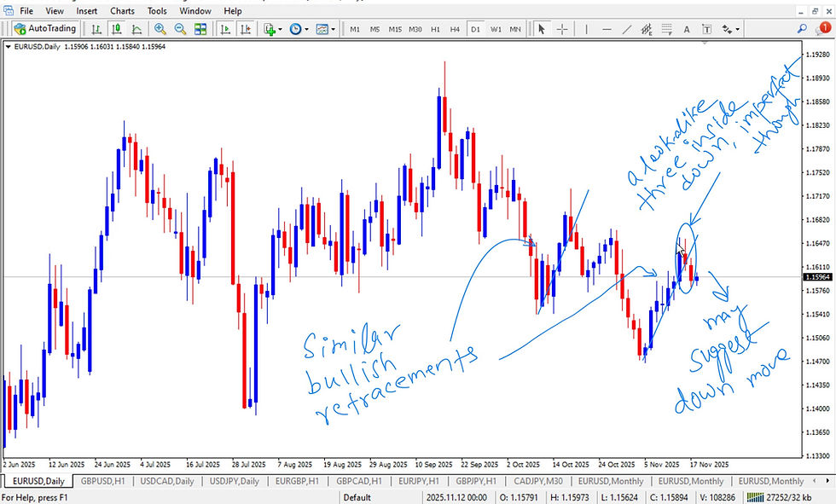Screen dimensions: 836x504
Task: Switch chart to candlesticks mode
Action: 116,29
